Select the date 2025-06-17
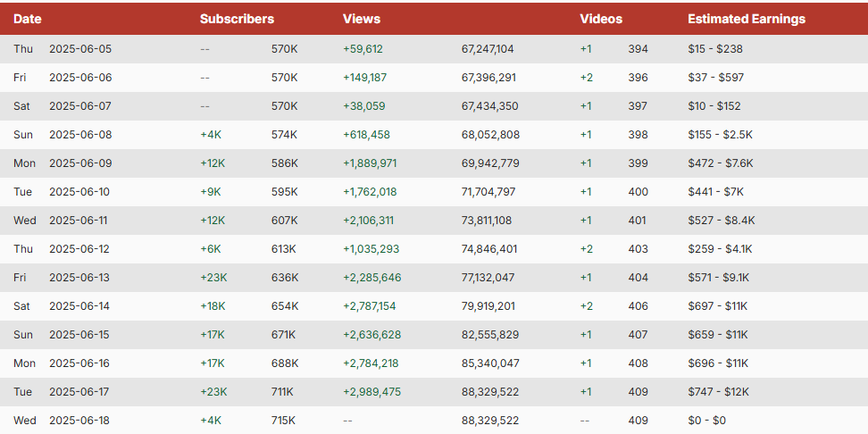Viewport: 868px width, 434px height. pos(79,392)
